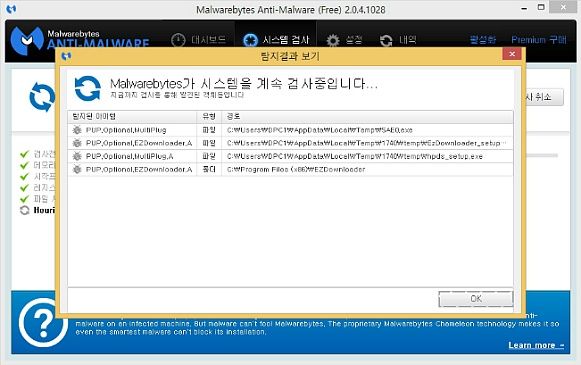This screenshot has height=365, width=581.
Task: Click the Heuristics step spinner icon
Action: click(x=24, y=210)
